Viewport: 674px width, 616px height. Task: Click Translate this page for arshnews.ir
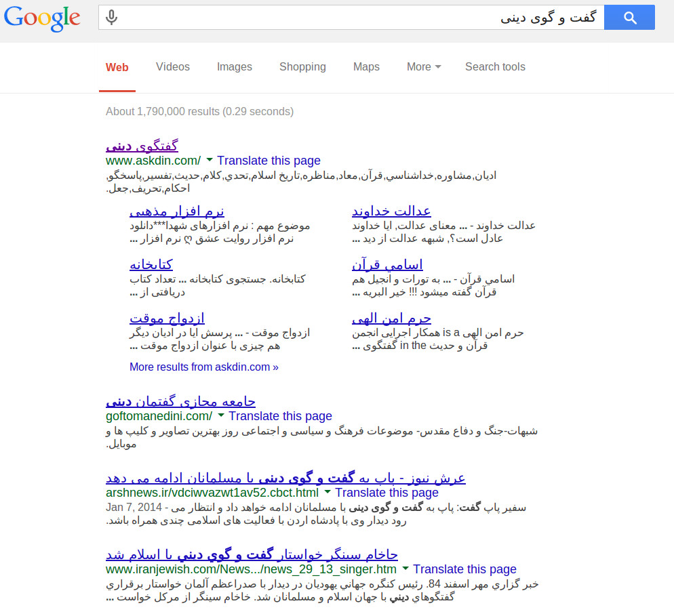tap(387, 493)
